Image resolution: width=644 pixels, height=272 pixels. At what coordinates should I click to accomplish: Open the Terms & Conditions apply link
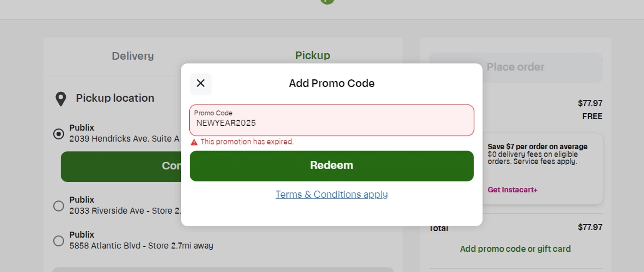(x=331, y=194)
